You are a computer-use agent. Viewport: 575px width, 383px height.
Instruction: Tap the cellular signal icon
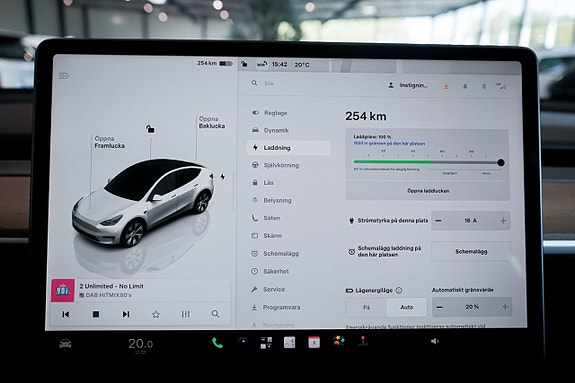501,86
